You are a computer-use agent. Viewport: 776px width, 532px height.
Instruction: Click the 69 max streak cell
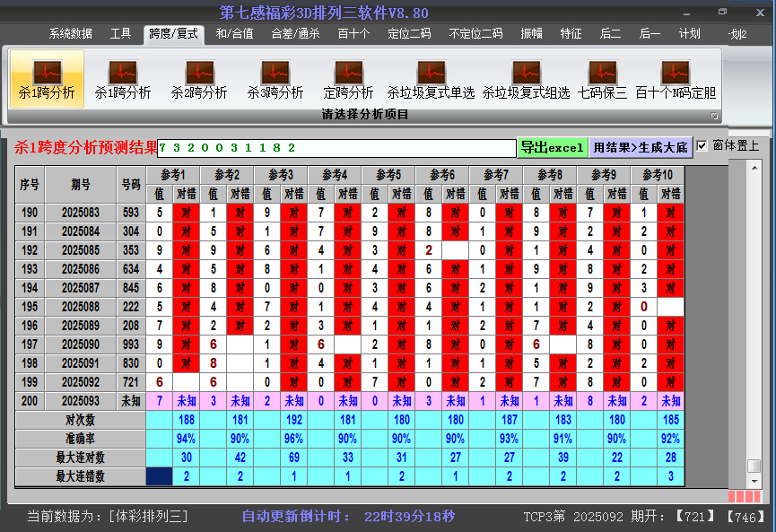click(294, 458)
